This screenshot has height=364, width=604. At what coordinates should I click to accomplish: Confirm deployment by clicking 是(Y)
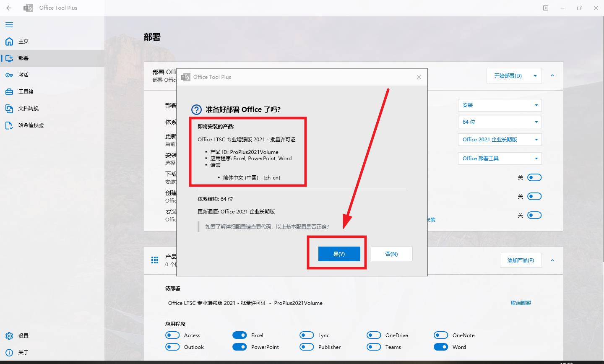(x=339, y=254)
